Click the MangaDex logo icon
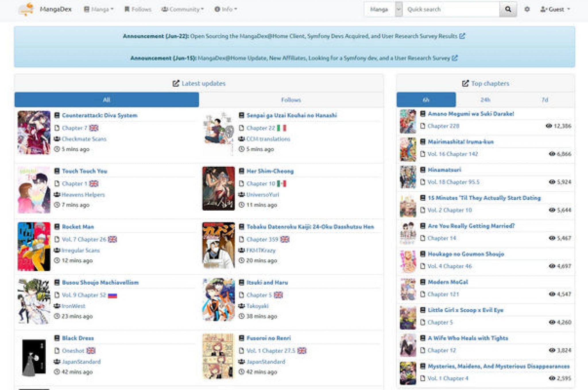Image resolution: width=588 pixels, height=390 pixels. click(27, 9)
